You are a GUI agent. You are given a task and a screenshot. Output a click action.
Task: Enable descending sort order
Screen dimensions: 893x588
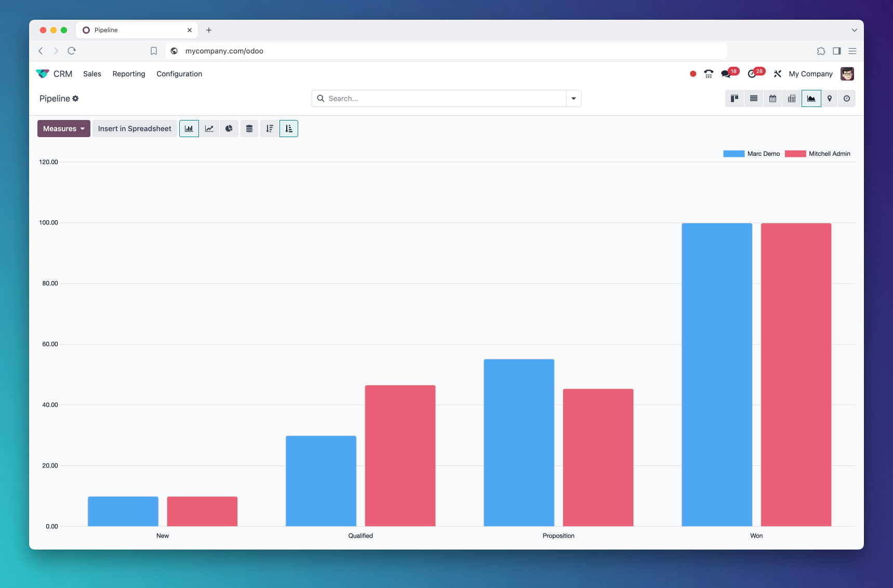coord(269,128)
